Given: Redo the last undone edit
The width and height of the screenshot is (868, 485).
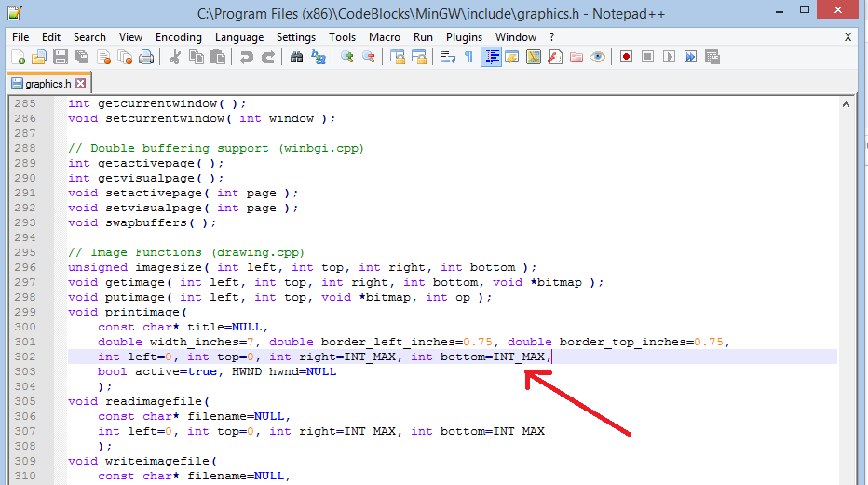Looking at the screenshot, I should click(268, 57).
